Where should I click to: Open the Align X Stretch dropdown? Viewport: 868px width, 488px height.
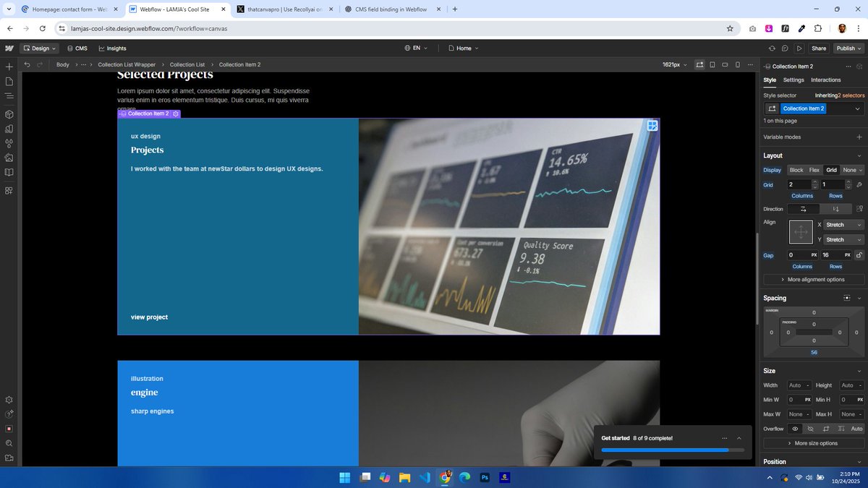tap(844, 225)
